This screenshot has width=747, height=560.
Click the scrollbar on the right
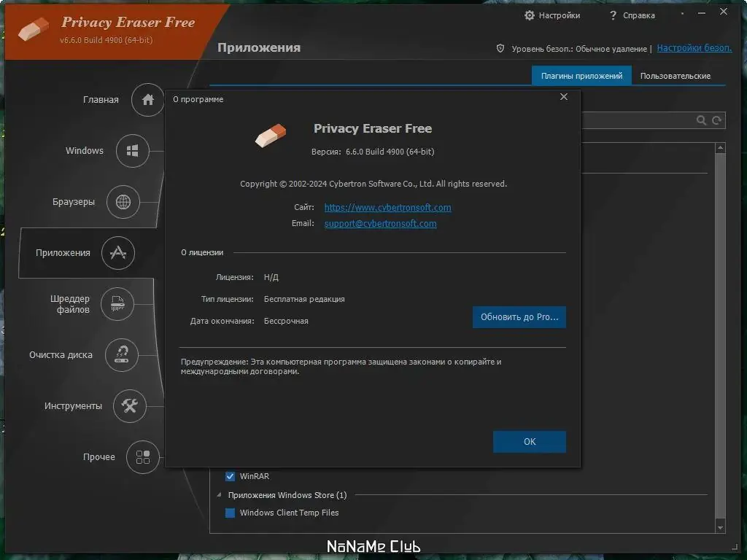pos(721,328)
